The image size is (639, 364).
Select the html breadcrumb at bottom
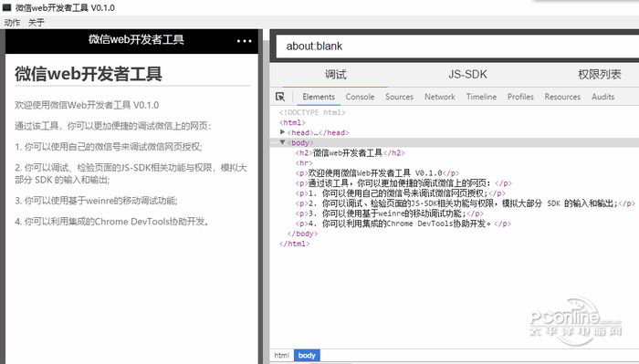(281, 356)
